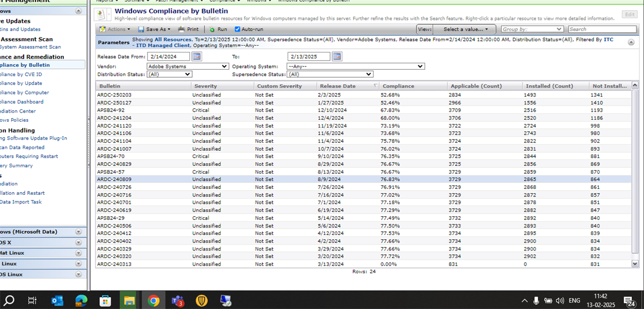Click the Release Date From input field
Viewport: 644px width, 309px height.
[169, 56]
